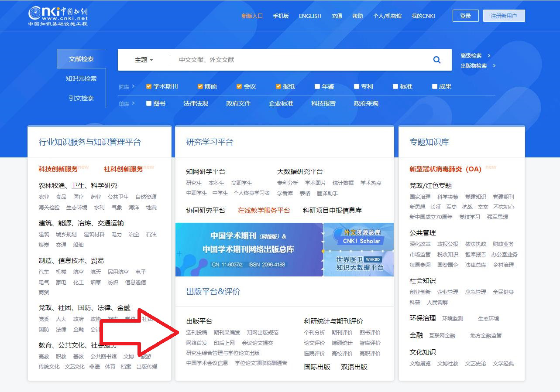This screenshot has height=392, width=560.
Task: Open 充值 in the top menu
Action: click(337, 16)
